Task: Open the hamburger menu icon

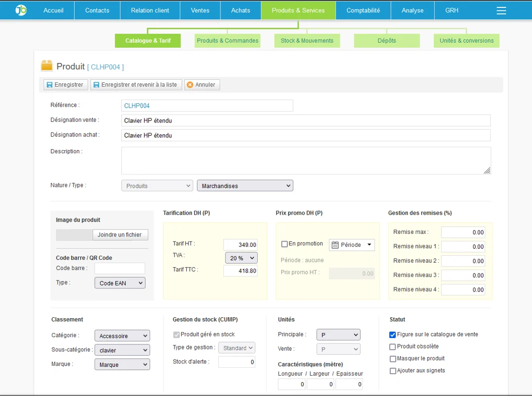Action: tap(501, 10)
